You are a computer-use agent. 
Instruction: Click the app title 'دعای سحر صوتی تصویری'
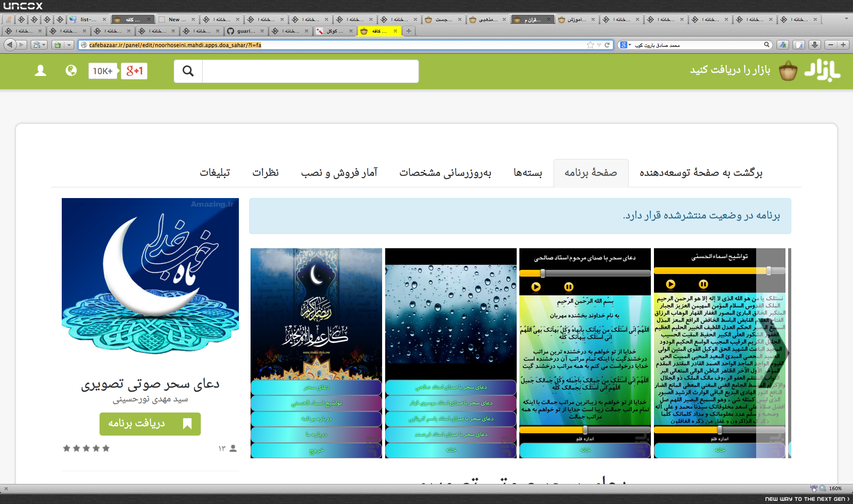click(x=150, y=385)
